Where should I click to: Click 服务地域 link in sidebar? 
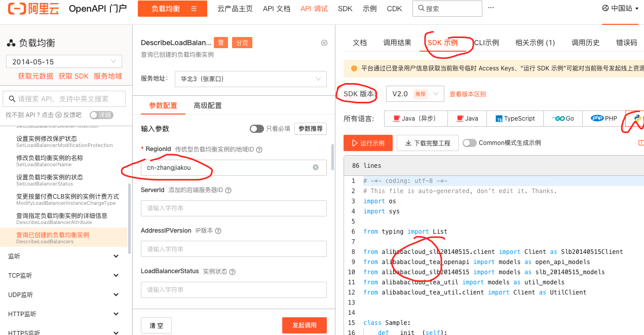(108, 76)
